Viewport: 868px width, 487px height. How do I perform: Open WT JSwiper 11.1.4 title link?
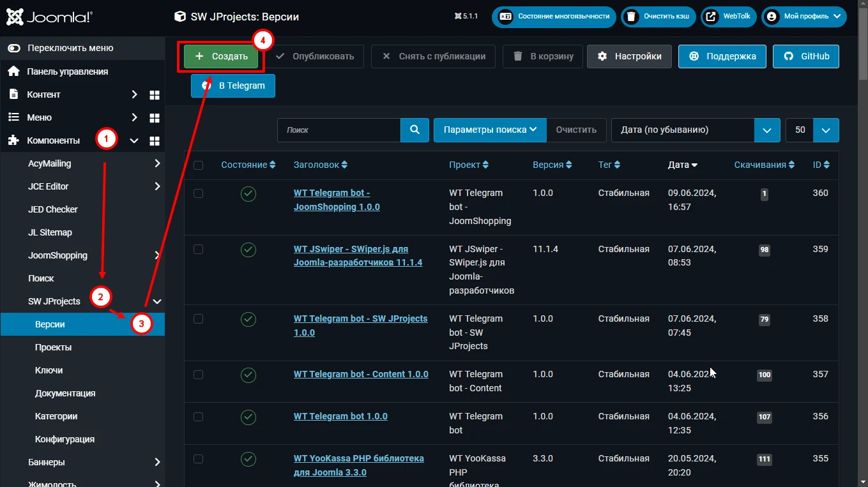coord(358,256)
